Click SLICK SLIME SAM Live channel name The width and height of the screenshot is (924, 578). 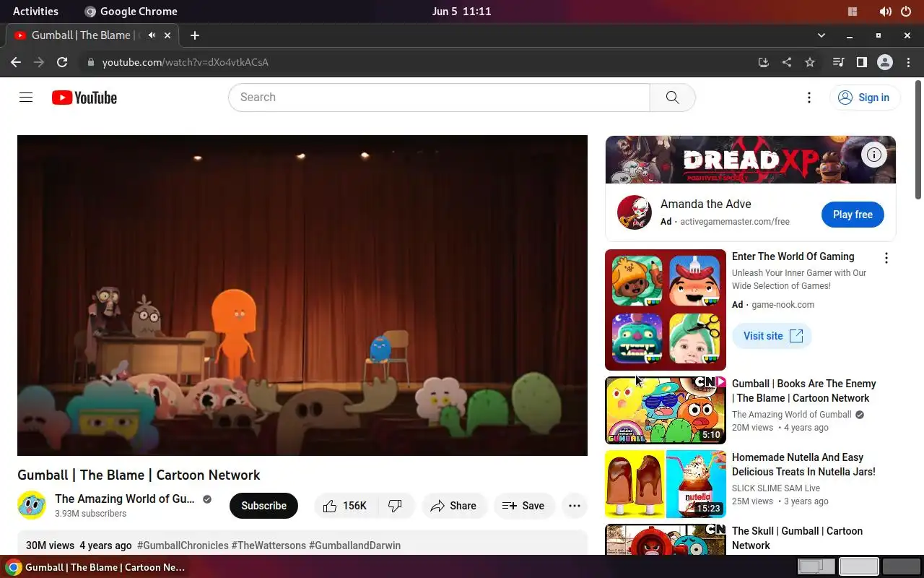click(776, 488)
